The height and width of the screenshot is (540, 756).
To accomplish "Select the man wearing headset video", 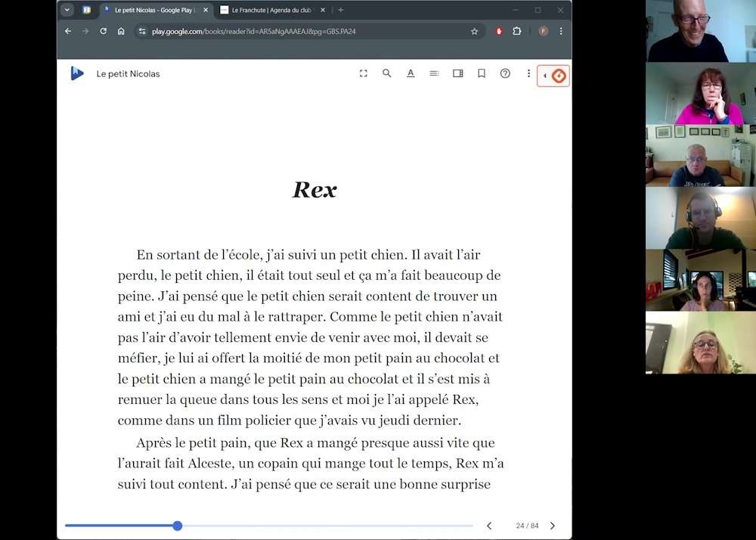I will tap(701, 218).
